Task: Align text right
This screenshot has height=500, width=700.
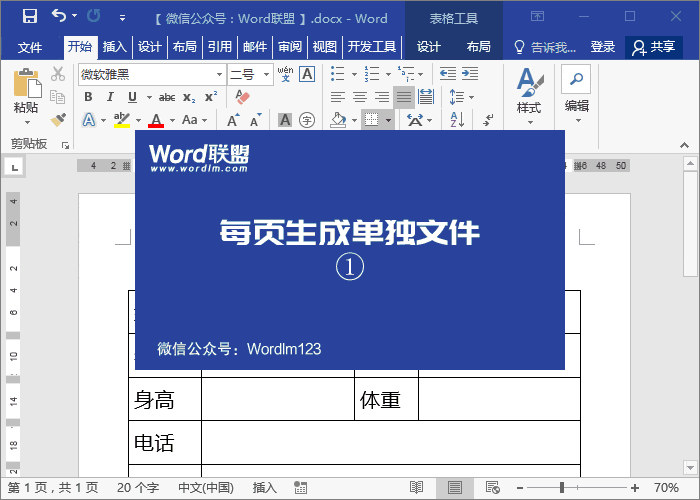Action: [x=382, y=97]
